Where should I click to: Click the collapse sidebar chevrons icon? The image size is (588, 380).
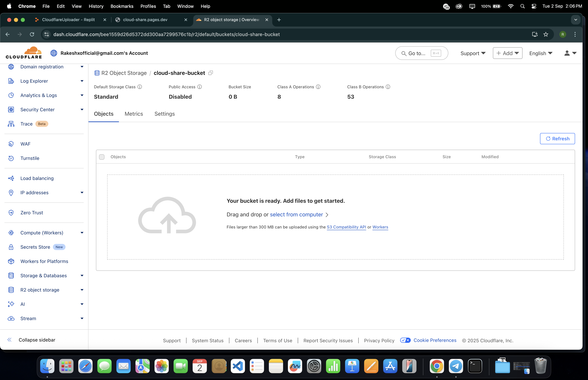(x=9, y=340)
